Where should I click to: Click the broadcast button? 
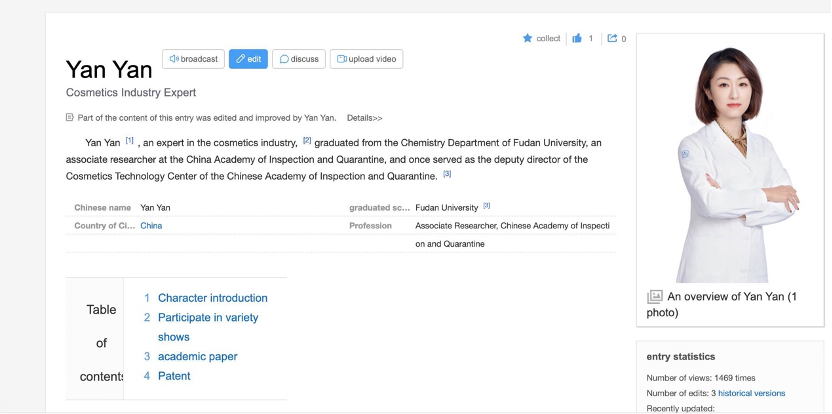[x=193, y=59]
